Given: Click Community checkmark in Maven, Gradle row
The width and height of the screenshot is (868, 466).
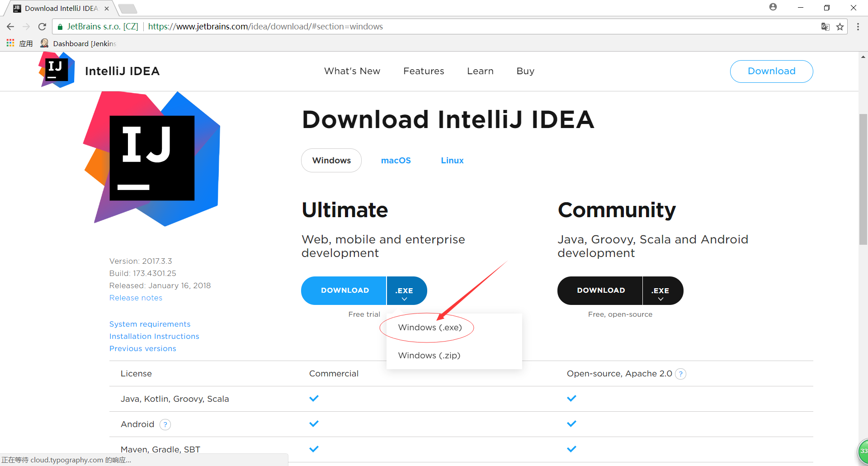Looking at the screenshot, I should [x=571, y=449].
